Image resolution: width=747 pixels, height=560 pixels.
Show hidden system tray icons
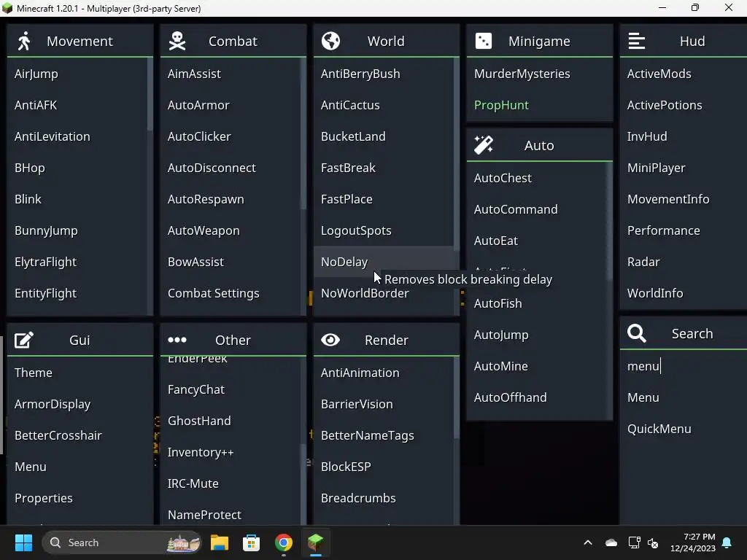point(588,542)
